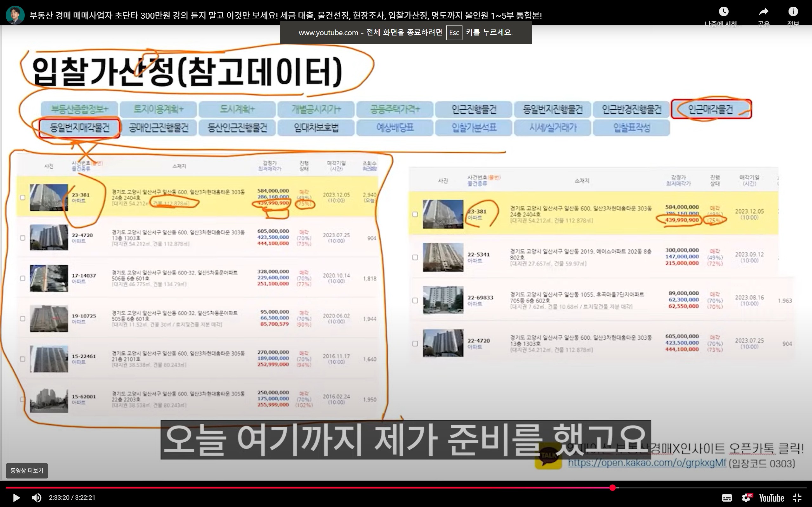Image resolution: width=812 pixels, height=507 pixels.
Task: Check the box for case 22-5341 row
Action: pos(415,257)
